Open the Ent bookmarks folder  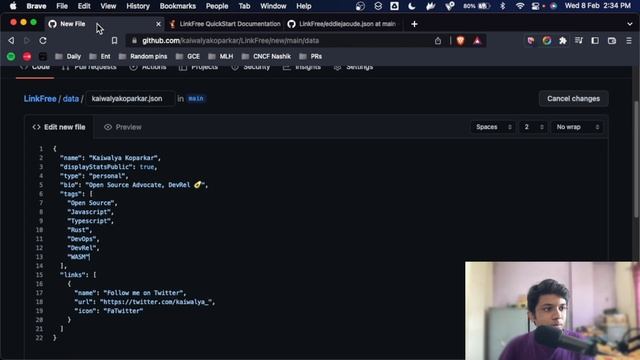[100, 56]
